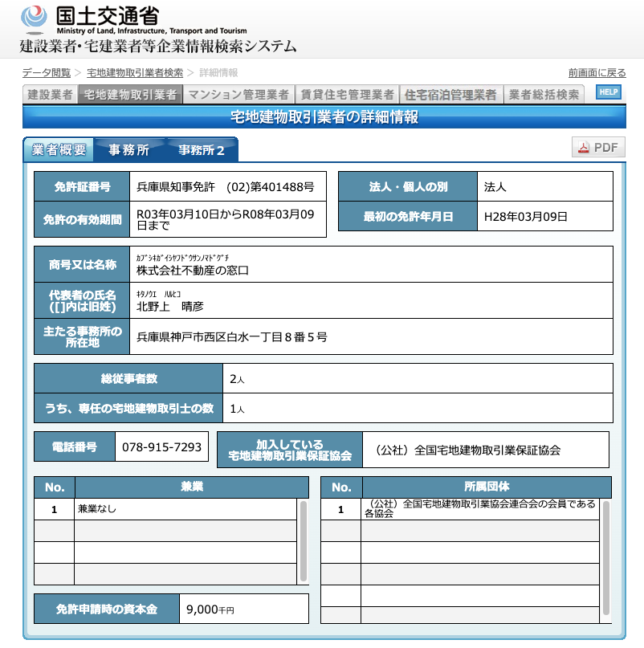Image resolution: width=644 pixels, height=648 pixels.
Task: Download the PDF of this detail page
Action: pos(597,148)
